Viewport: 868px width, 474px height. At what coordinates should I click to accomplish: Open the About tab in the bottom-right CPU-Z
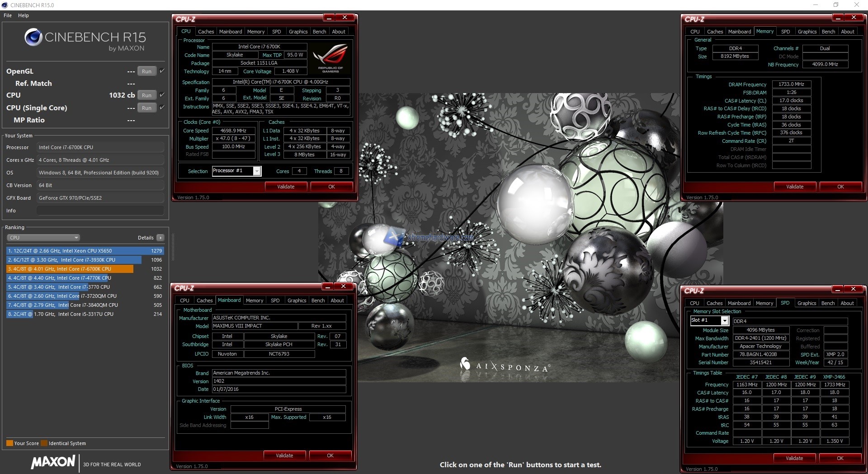click(848, 303)
